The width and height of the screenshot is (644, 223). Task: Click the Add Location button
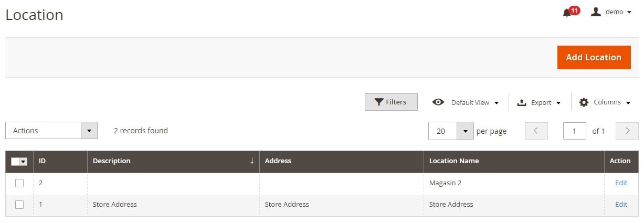pyautogui.click(x=594, y=57)
